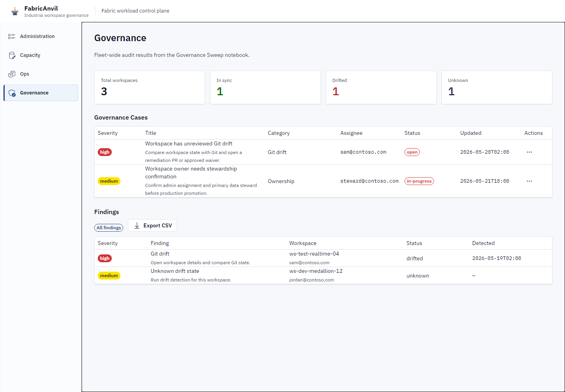The width and height of the screenshot is (565, 392).
Task: Click the Assignee column header
Action: coord(351,133)
